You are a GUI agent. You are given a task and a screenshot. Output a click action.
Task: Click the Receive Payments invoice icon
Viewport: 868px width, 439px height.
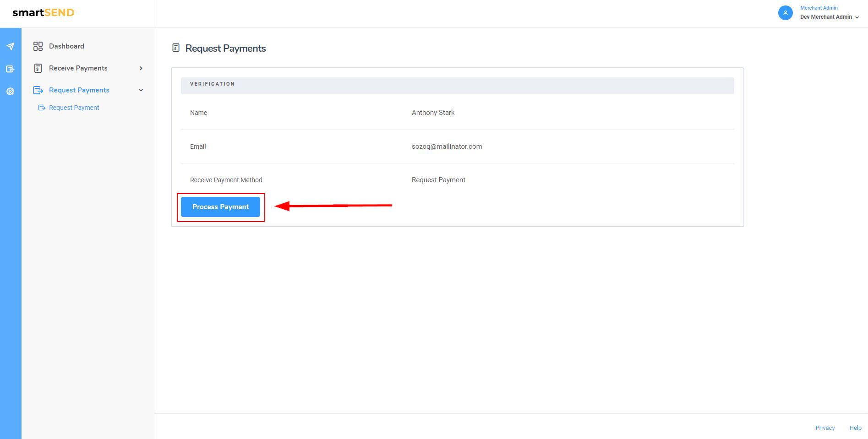coord(38,68)
